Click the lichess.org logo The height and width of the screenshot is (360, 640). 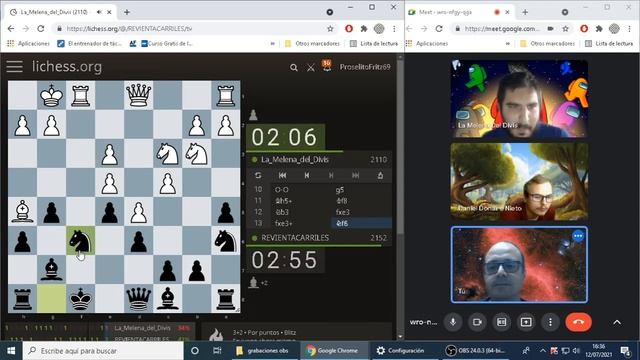pyautogui.click(x=67, y=67)
